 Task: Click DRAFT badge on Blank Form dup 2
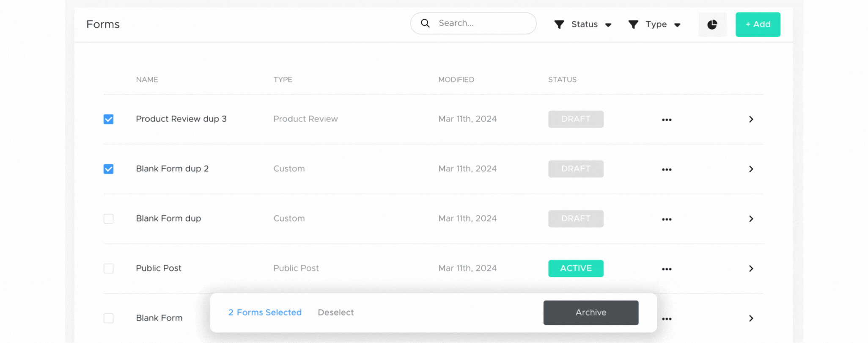coord(576,169)
